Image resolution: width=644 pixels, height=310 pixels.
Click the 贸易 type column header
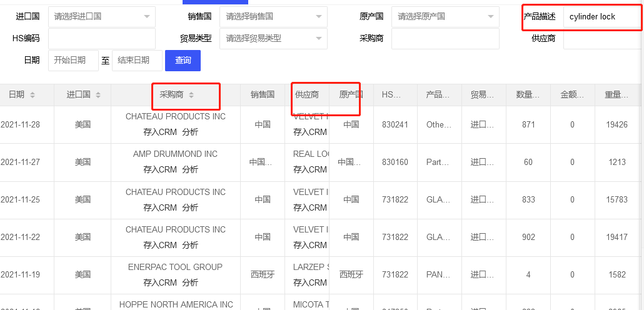(x=484, y=95)
